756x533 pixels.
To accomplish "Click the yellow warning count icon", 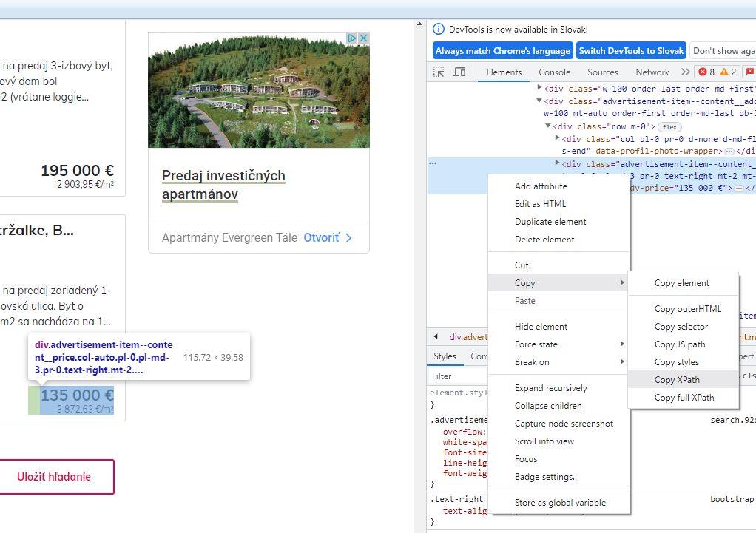I will coord(729,72).
